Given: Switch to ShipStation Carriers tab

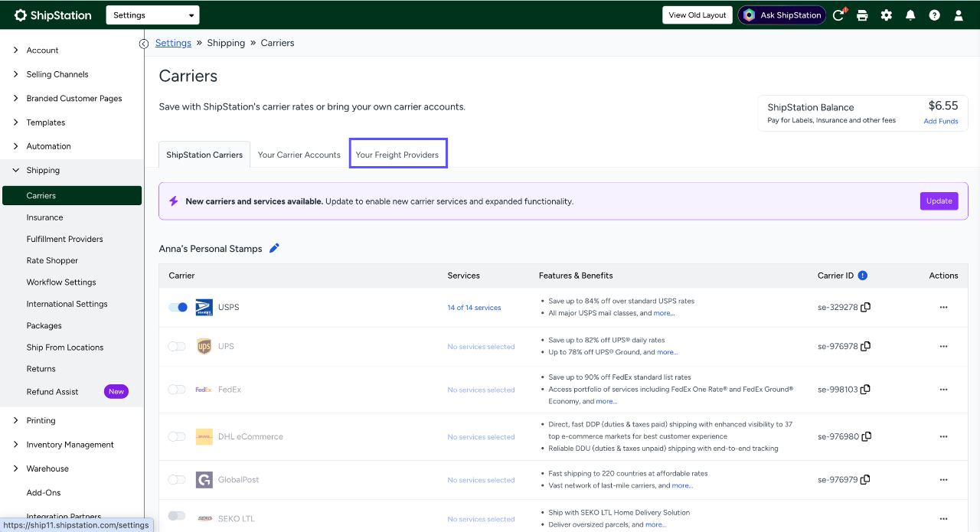Looking at the screenshot, I should (x=204, y=155).
